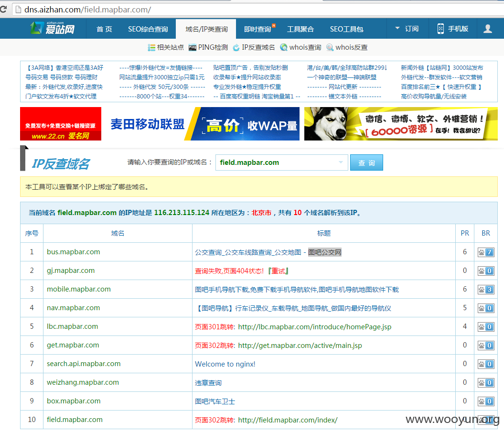This screenshot has height=433, width=504.
Task: Click 【图吧导航】行车记录仪 title link
Action: click(x=293, y=308)
